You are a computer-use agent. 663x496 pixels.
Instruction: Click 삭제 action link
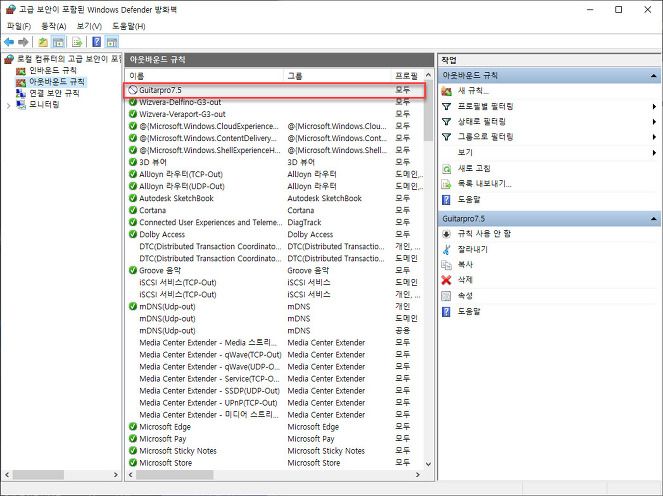(x=465, y=280)
